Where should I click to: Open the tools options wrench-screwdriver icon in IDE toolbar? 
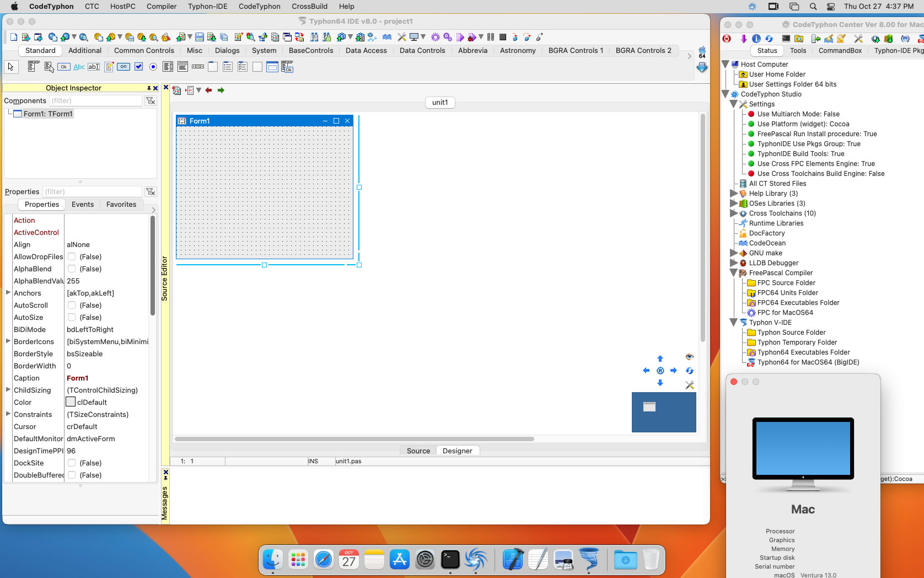401,37
